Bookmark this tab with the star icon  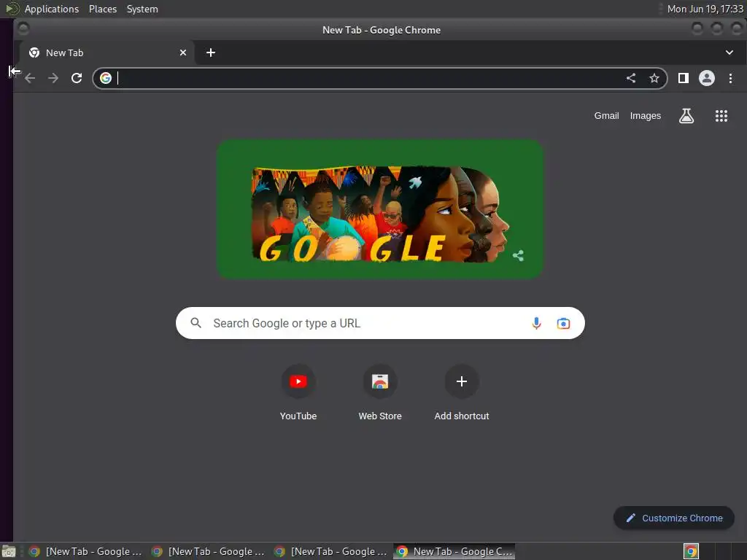(x=654, y=78)
